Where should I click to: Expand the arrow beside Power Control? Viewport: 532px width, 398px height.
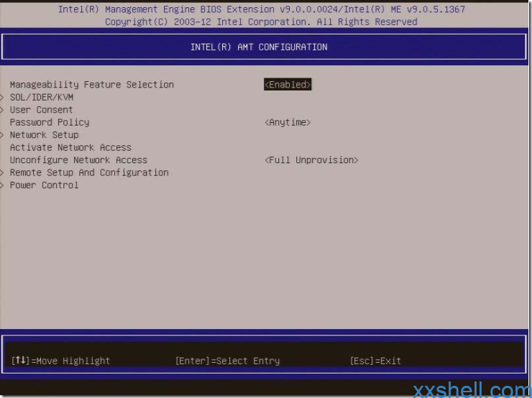[x=1, y=185]
